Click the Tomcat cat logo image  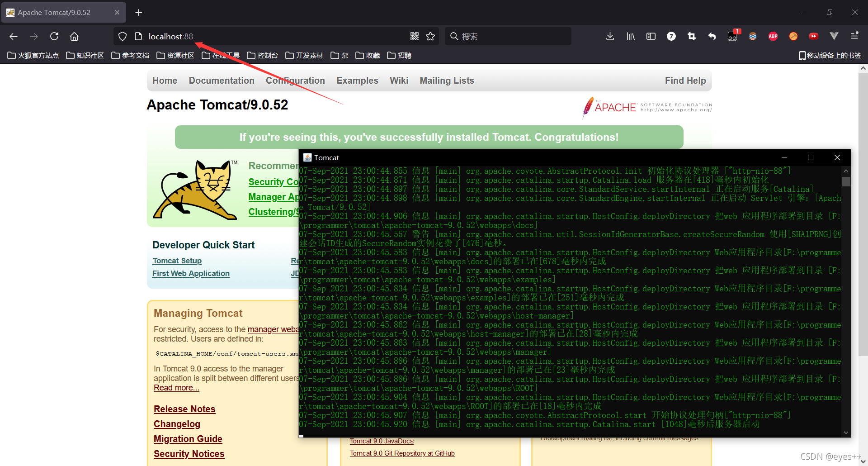click(x=195, y=190)
